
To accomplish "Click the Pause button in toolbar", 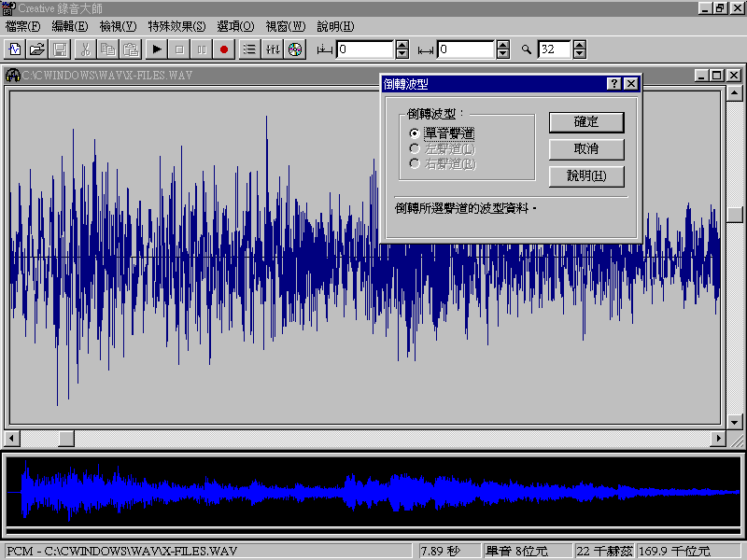I will [202, 49].
